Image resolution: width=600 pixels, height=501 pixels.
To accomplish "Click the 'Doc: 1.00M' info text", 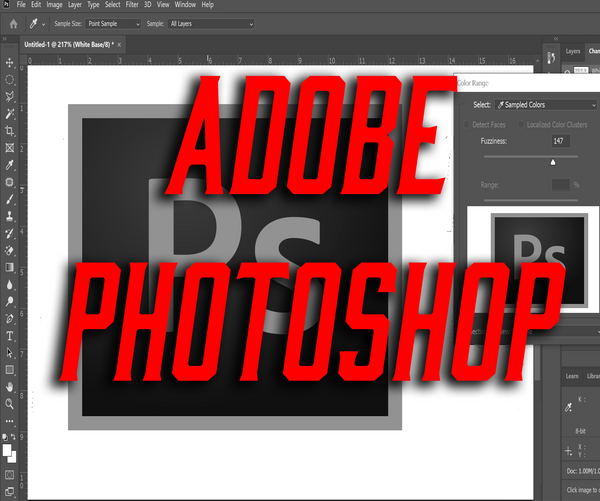I will pyautogui.click(x=583, y=471).
